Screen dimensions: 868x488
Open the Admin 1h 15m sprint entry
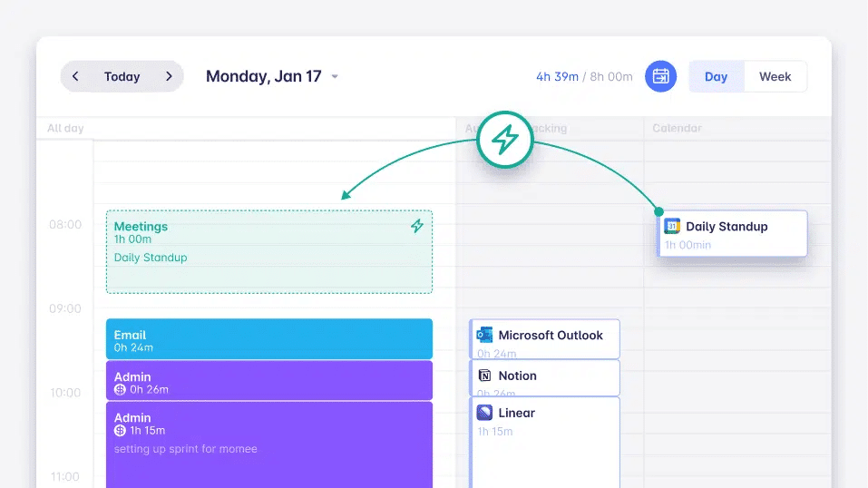(269, 444)
